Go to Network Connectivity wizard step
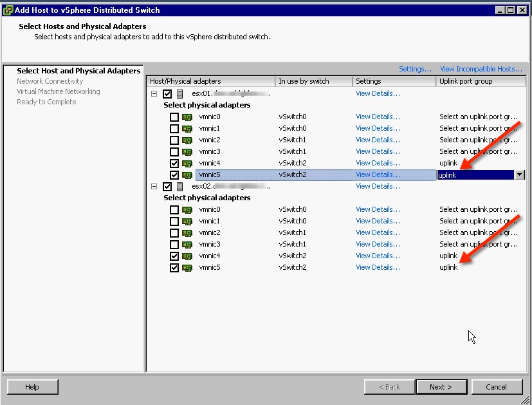Screen dimensions: 532x405 pyautogui.click(x=50, y=81)
